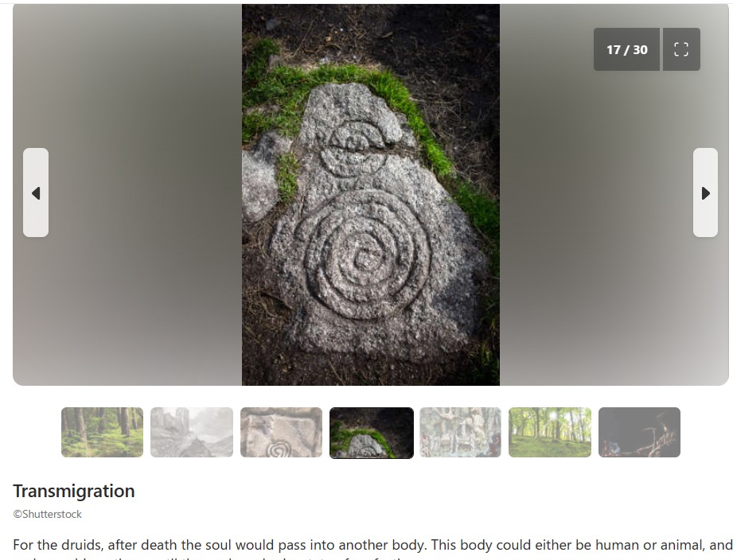This screenshot has height=560, width=733.
Task: Open the carved stone spiral thumbnail
Action: (x=282, y=432)
